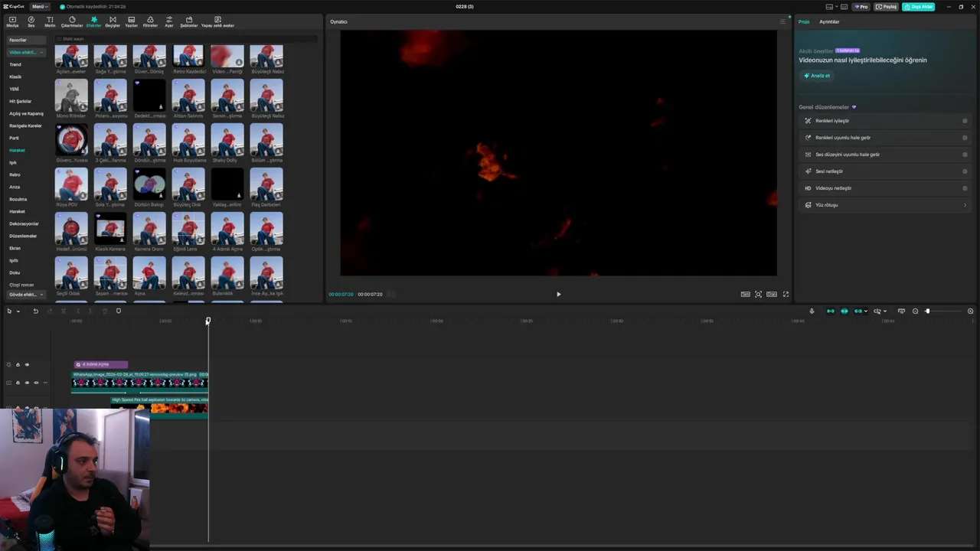Click the Paylaş share button
This screenshot has height=551, width=980.
887,7
